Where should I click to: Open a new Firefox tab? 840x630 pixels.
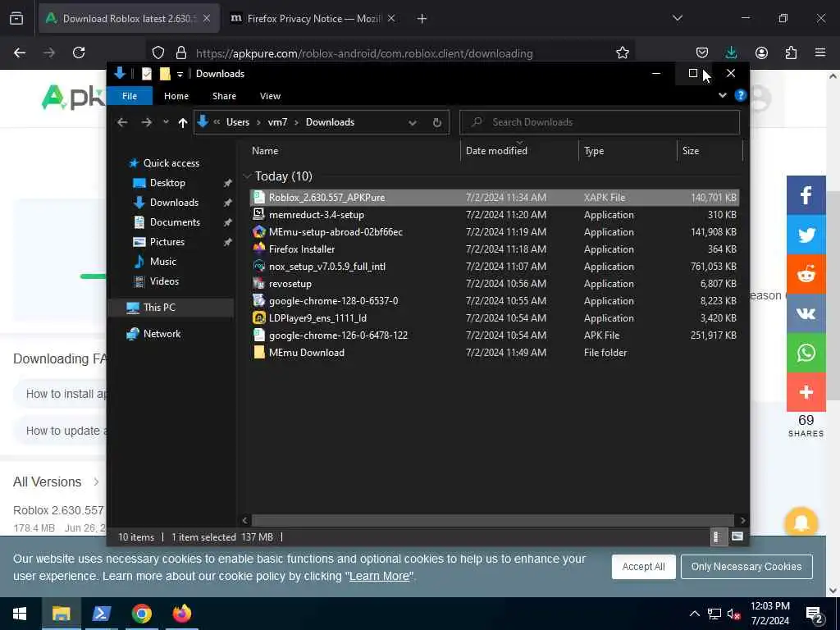tap(422, 19)
